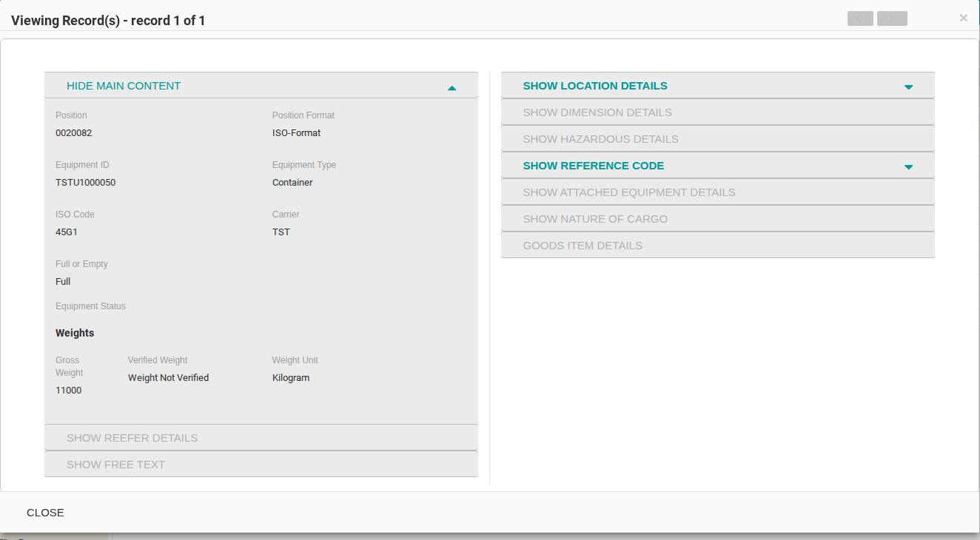Expand SHOW REEFER DETAILS section
Viewport: 980px width, 540px height.
[x=261, y=438]
